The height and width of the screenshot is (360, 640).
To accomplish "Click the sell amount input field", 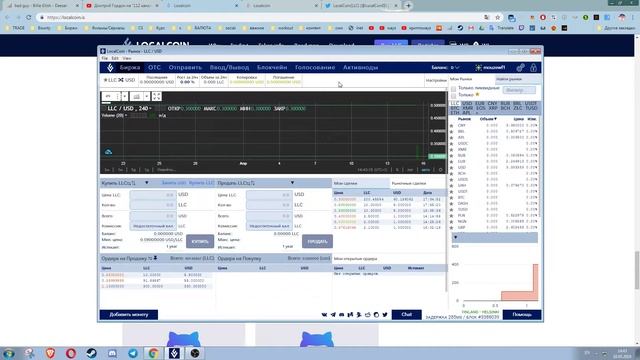I will click(x=269, y=205).
